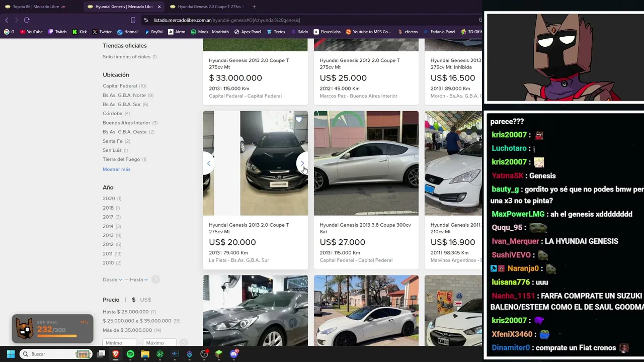Open the Kick bookmark
This screenshot has height=362, width=644.
(x=79, y=32)
